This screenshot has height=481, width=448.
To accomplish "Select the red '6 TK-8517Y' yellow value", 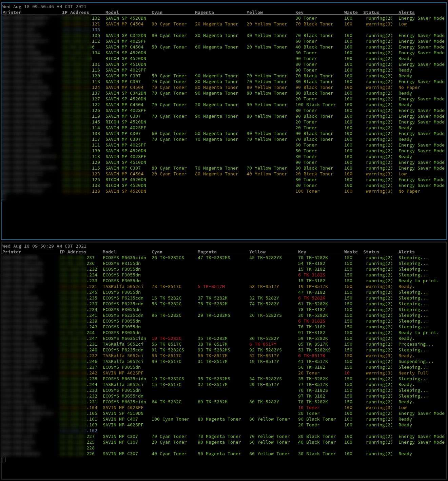I will [263, 344].
